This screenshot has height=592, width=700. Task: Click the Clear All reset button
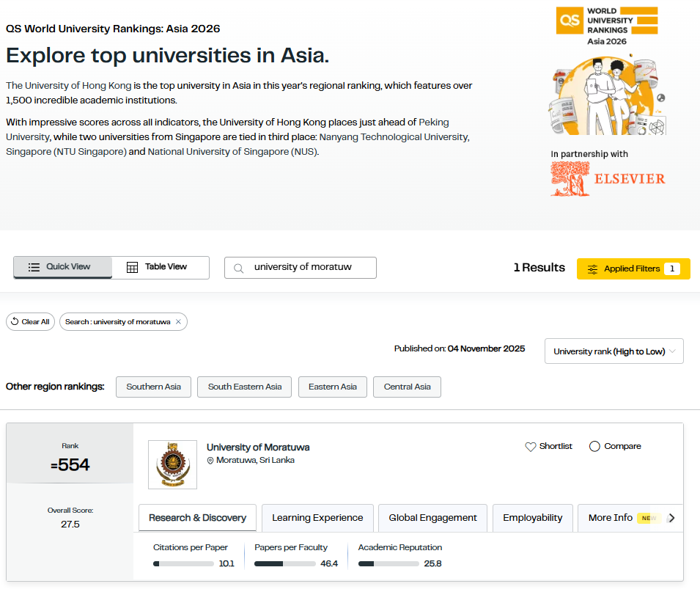coord(30,322)
